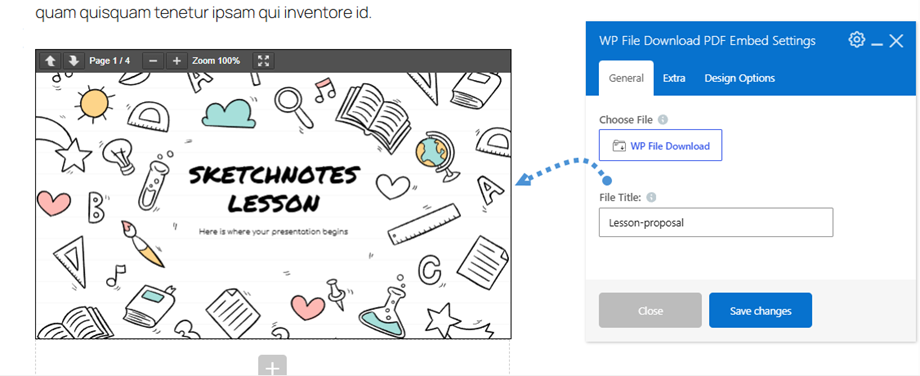This screenshot has width=920, height=376.
Task: Zoom out of PDF with minus button
Action: tap(153, 60)
